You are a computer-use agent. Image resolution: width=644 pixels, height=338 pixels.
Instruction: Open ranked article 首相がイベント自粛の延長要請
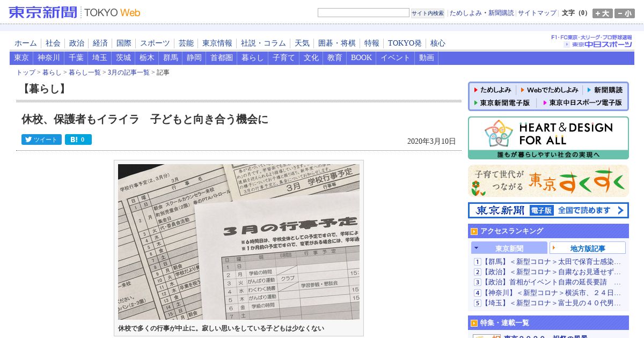tap(552, 282)
